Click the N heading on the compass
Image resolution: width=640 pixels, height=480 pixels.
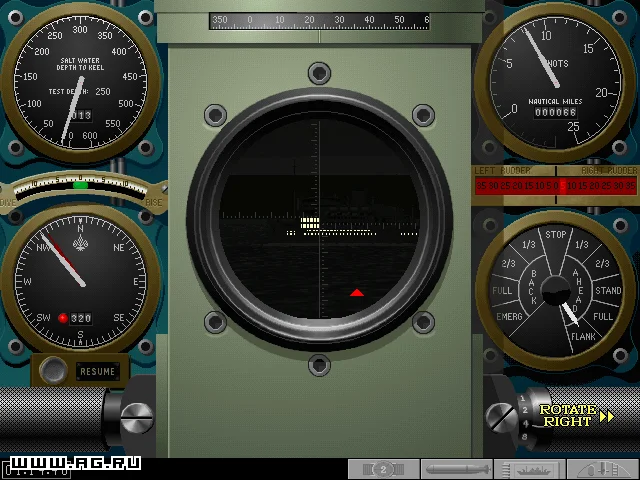pos(81,229)
